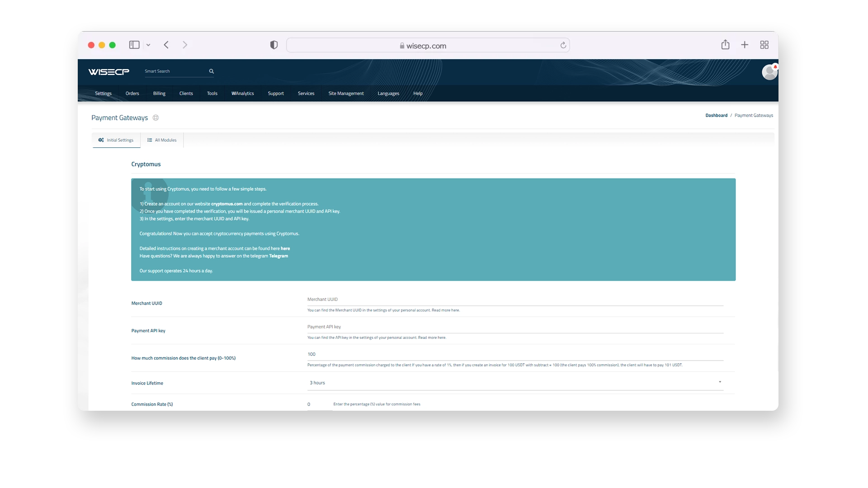Click the privacy shield icon

point(274,45)
